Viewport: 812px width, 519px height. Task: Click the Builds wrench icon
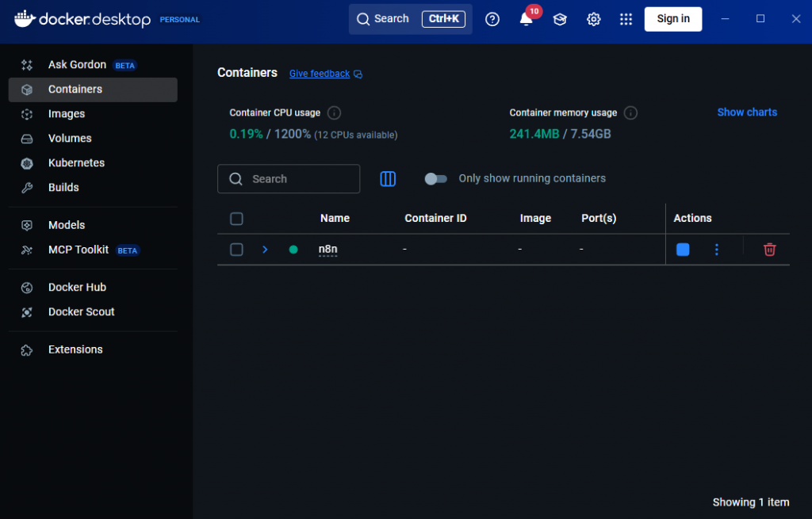pos(27,188)
